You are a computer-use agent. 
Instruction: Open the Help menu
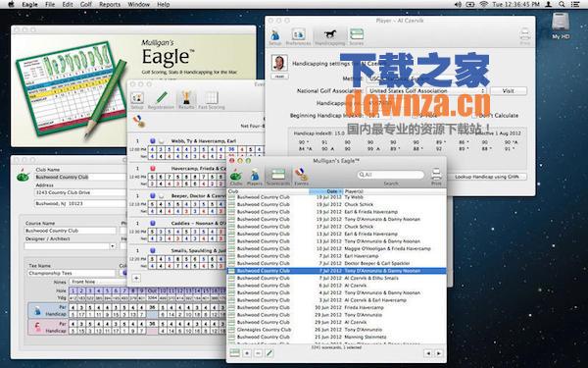pos(163,5)
